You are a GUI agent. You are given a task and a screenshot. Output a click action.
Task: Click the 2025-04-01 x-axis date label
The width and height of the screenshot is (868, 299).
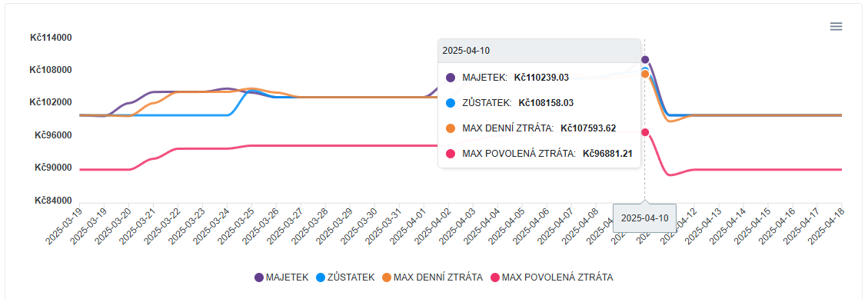[408, 224]
